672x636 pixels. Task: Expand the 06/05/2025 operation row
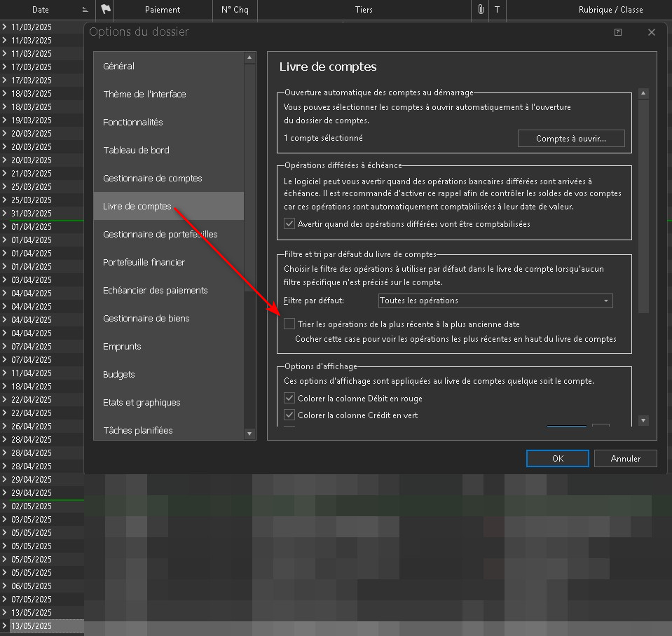tap(4, 586)
